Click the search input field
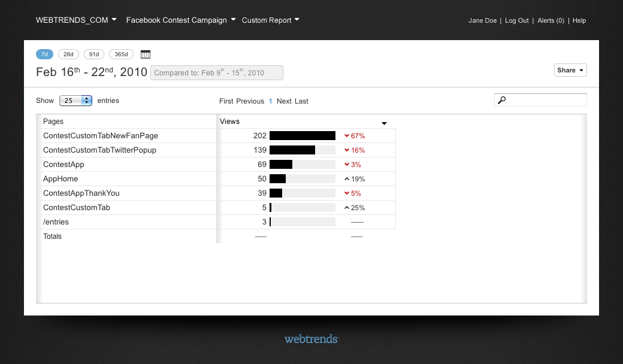Image resolution: width=623 pixels, height=364 pixels. (x=545, y=101)
